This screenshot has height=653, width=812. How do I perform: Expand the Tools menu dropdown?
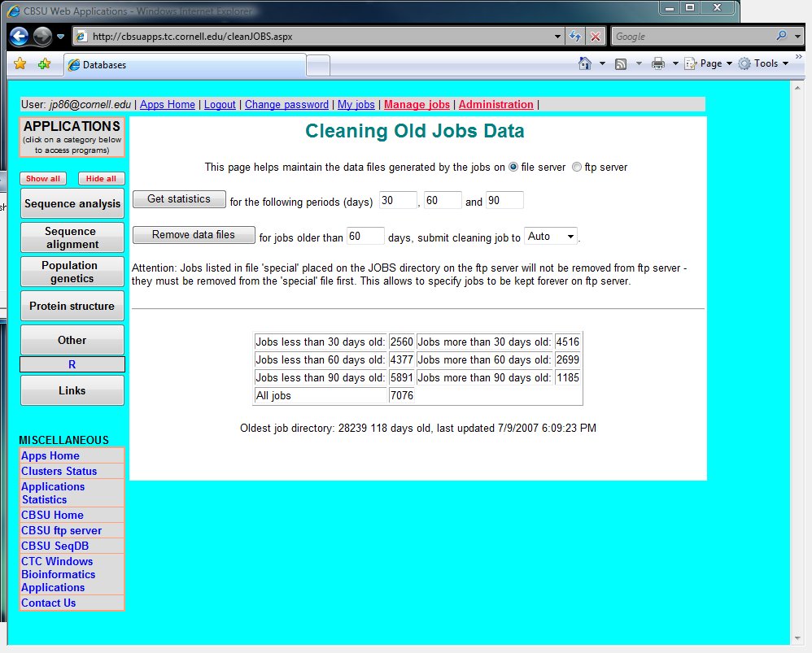(x=766, y=63)
